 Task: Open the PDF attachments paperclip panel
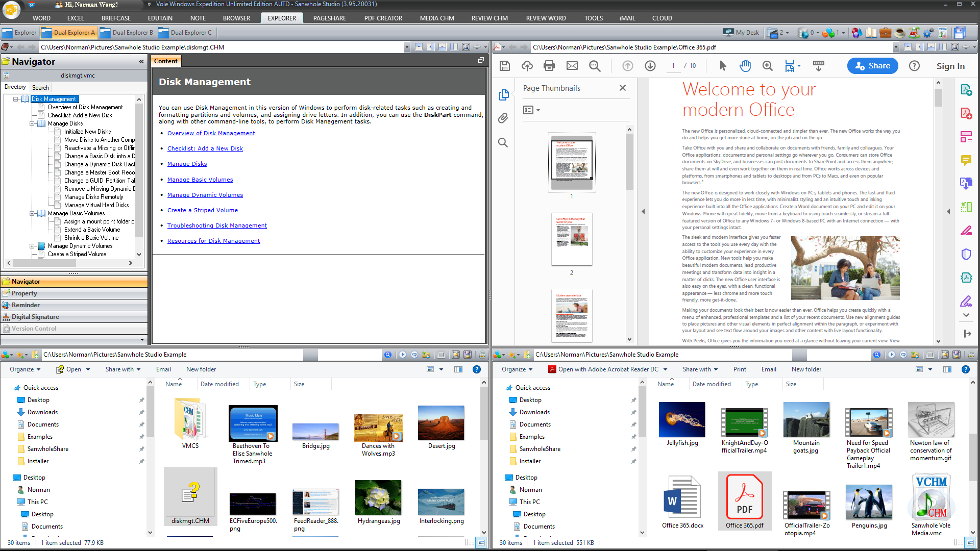coord(503,118)
